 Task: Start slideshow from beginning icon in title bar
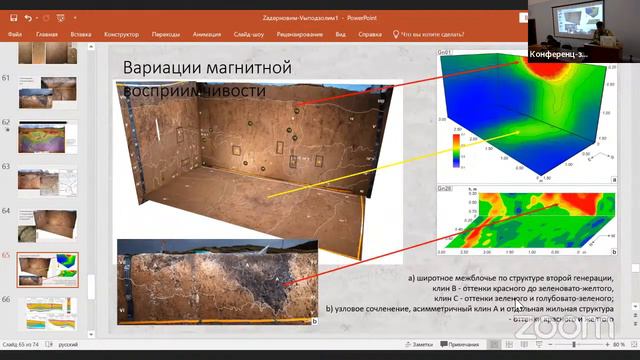click(x=60, y=18)
